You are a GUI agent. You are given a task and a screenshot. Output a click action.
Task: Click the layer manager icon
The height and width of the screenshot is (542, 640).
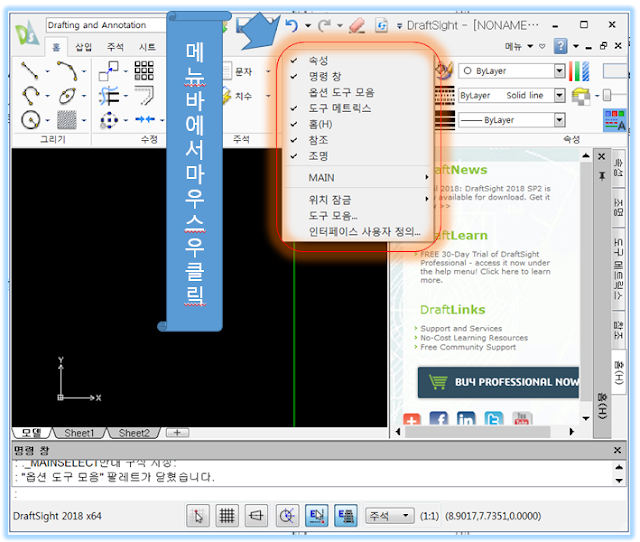[581, 96]
